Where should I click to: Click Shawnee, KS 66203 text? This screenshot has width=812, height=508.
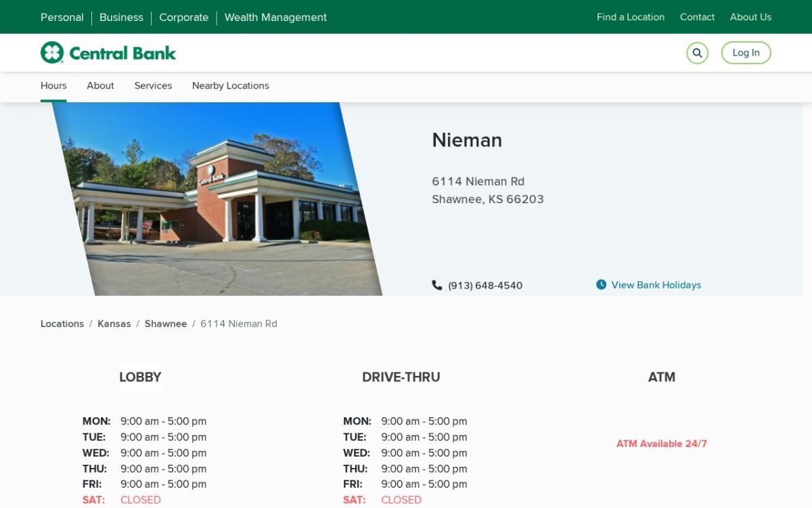pyautogui.click(x=488, y=199)
